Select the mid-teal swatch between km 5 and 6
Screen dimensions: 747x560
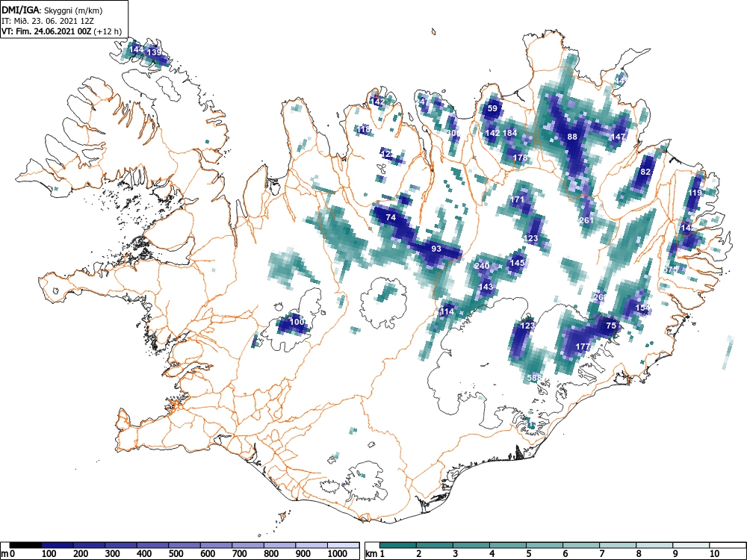[x=545, y=545]
